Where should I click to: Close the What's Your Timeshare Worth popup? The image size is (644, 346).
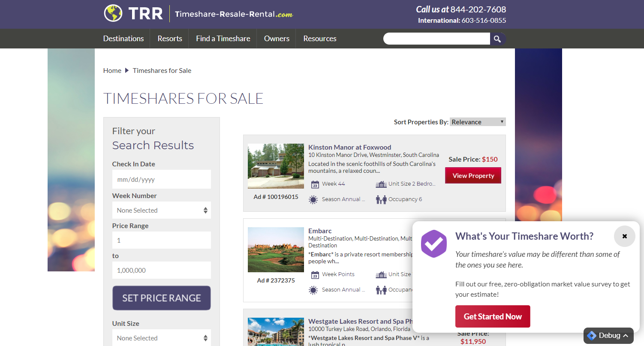pyautogui.click(x=625, y=236)
